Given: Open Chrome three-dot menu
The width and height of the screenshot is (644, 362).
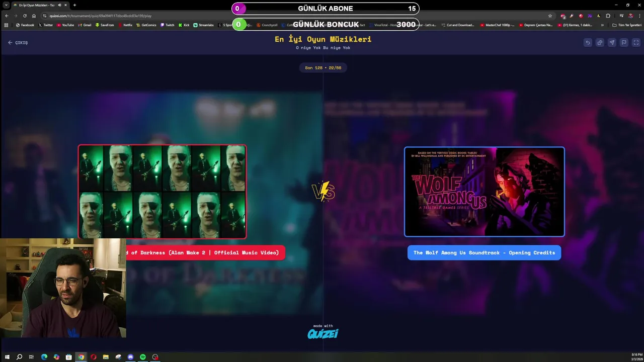Looking at the screenshot, I should pyautogui.click(x=639, y=16).
